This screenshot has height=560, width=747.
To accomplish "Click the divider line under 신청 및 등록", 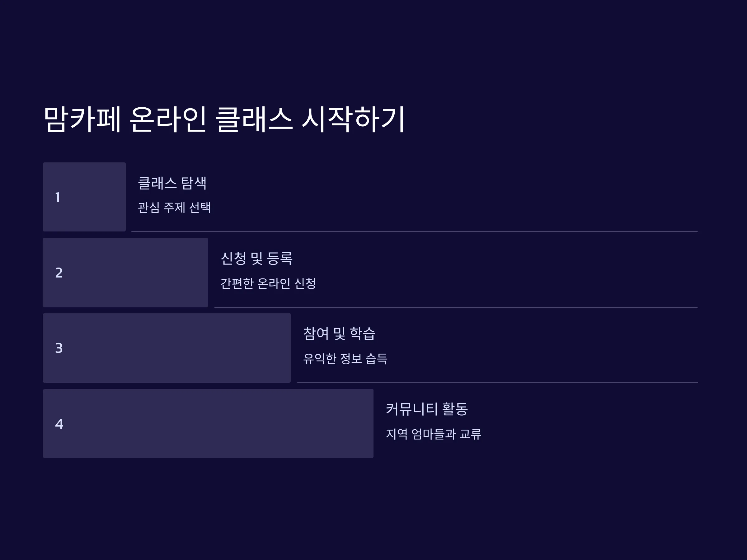I will (456, 307).
